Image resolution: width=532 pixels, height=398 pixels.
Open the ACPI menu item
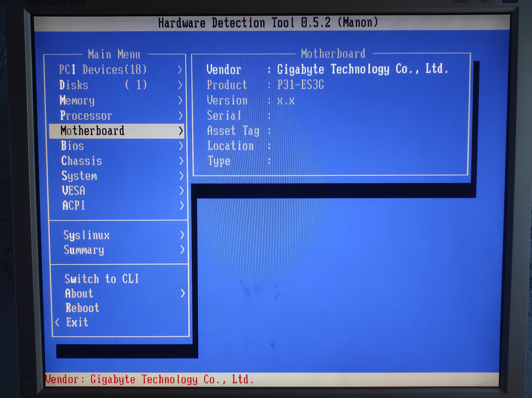click(x=74, y=205)
